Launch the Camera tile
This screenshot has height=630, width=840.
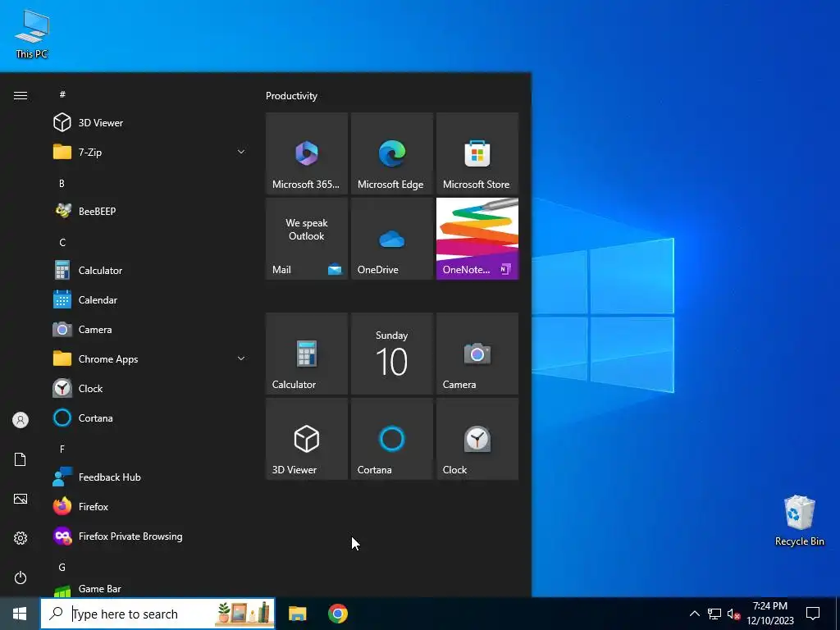coord(477,354)
